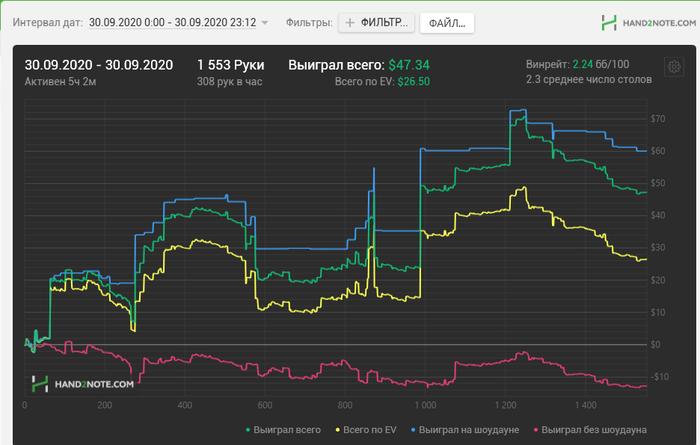The height and width of the screenshot is (445, 700).
Task: Expand the date interval dropdown arrow
Action: click(265, 23)
